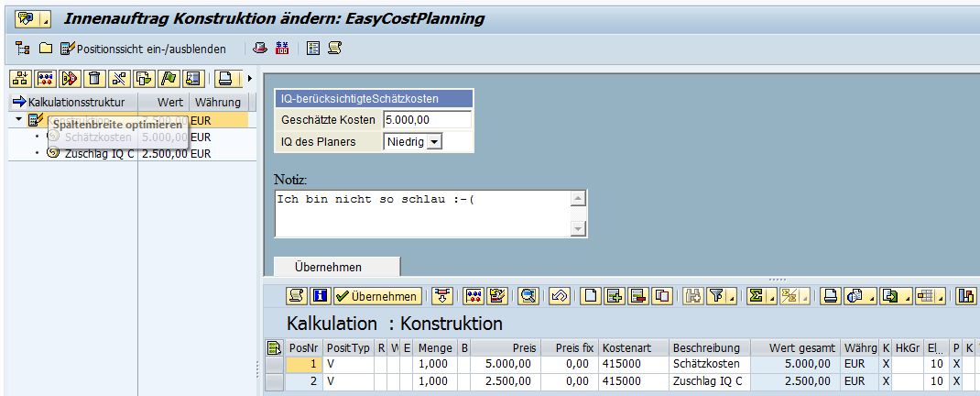Screen dimensions: 980x396
Task: Click the list overview icon in top toolbar
Action: (313, 49)
